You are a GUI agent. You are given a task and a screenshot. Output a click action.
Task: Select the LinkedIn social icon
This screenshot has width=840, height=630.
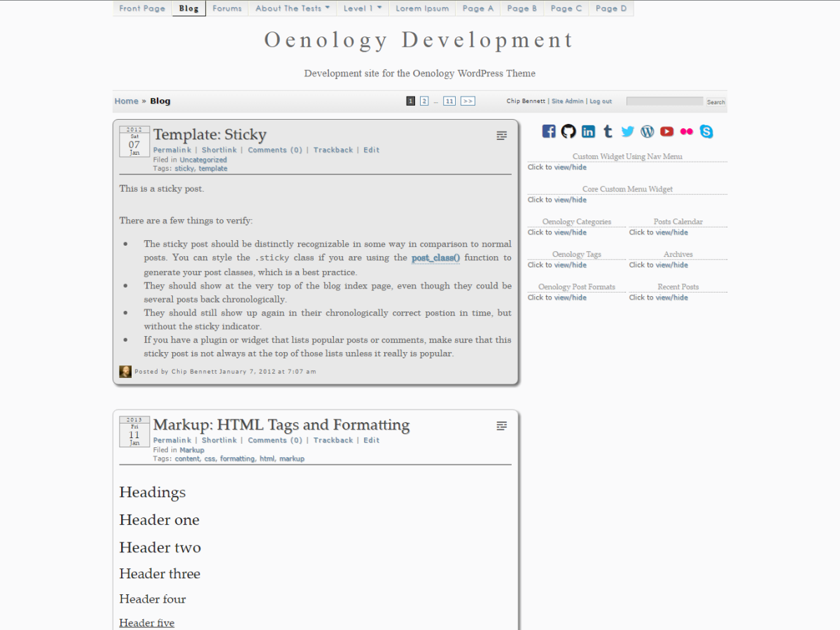coord(588,131)
